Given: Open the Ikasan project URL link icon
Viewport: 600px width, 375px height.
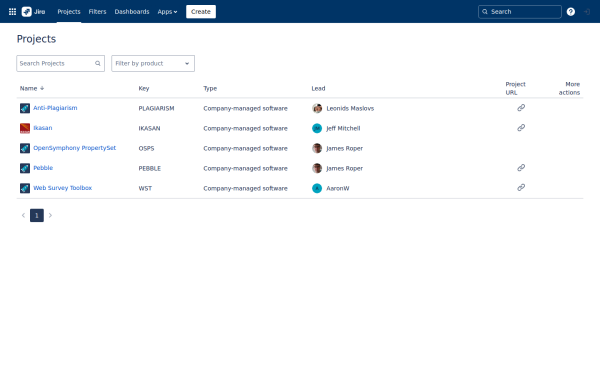Looking at the screenshot, I should 521,128.
